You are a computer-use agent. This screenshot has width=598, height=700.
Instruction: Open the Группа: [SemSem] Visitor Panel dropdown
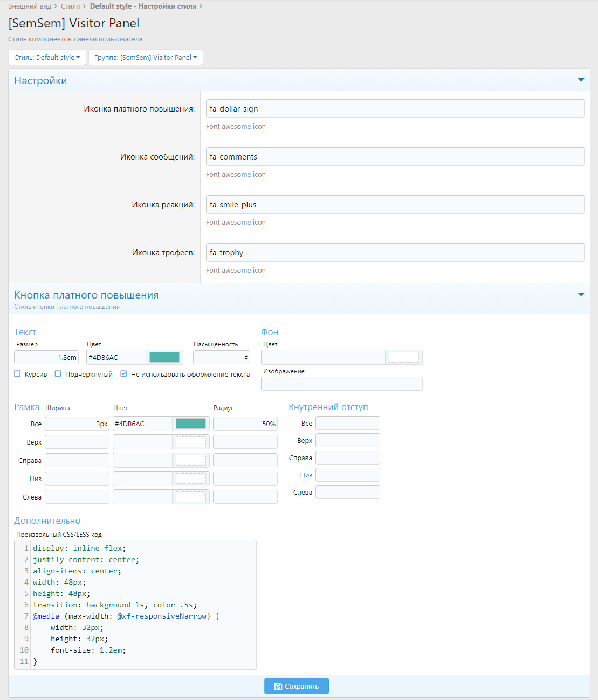pyautogui.click(x=146, y=57)
